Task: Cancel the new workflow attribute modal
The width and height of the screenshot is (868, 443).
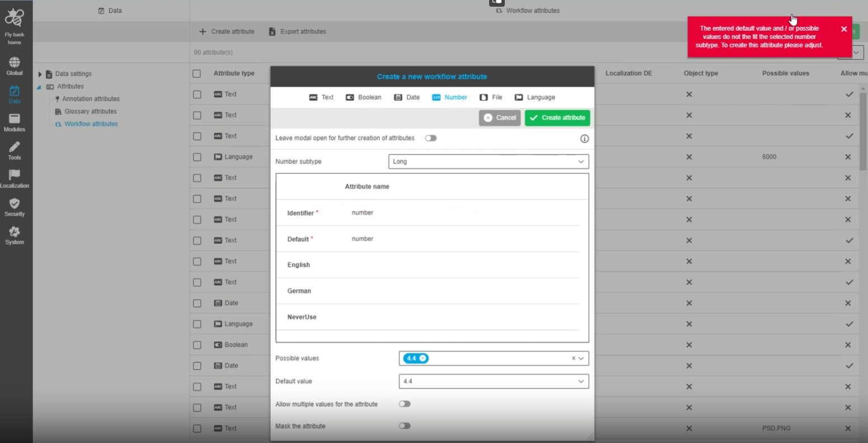Action: click(x=500, y=118)
